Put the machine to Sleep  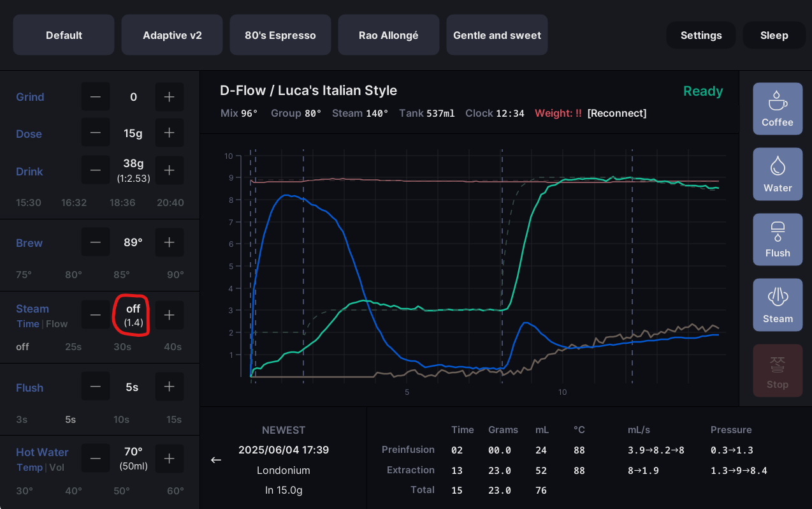(774, 35)
